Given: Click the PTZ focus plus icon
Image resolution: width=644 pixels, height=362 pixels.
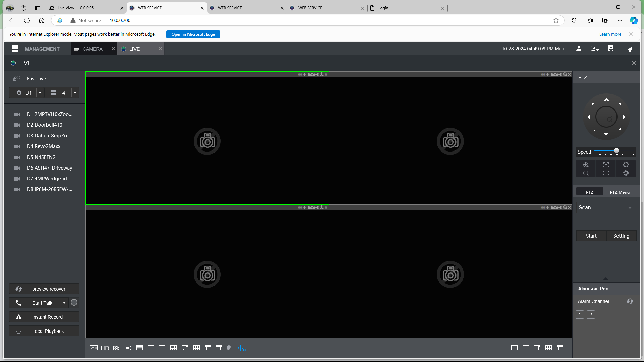Looking at the screenshot, I should click(606, 165).
